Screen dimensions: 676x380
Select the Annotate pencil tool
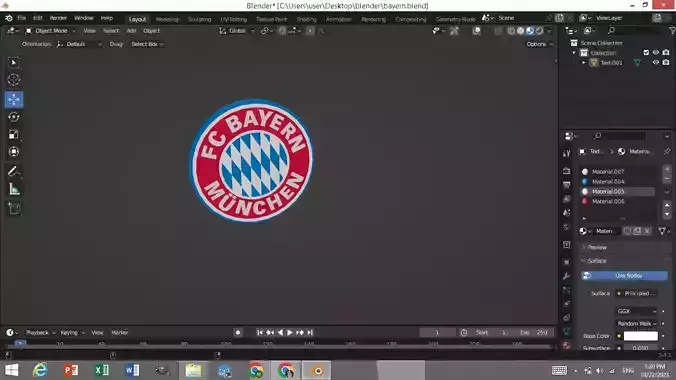(x=14, y=171)
